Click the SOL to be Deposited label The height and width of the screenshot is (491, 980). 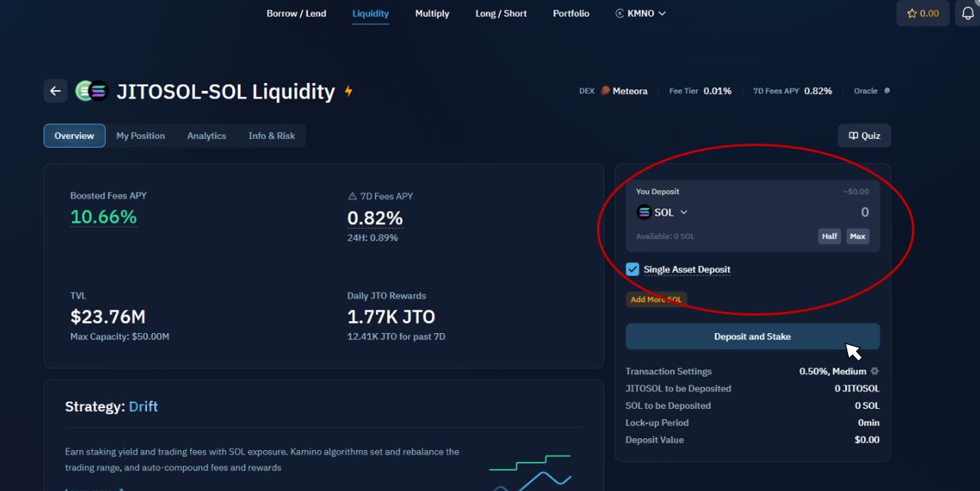(x=668, y=406)
